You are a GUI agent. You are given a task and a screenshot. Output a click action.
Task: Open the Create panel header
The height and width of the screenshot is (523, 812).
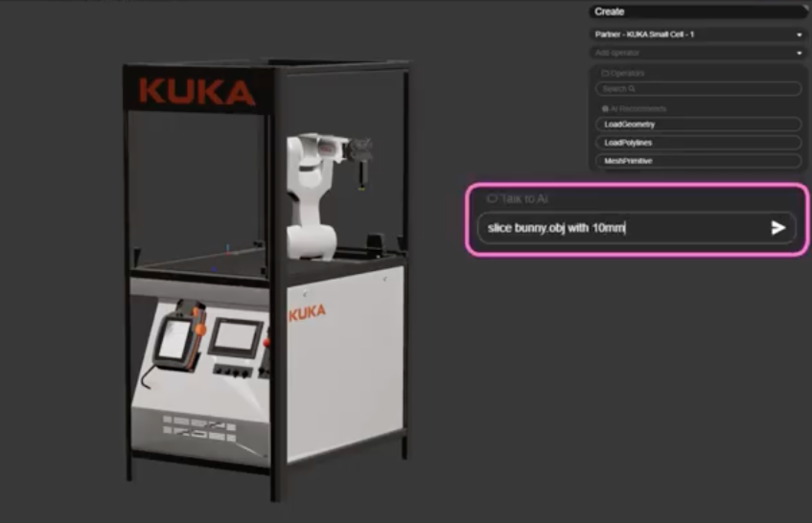(x=697, y=11)
